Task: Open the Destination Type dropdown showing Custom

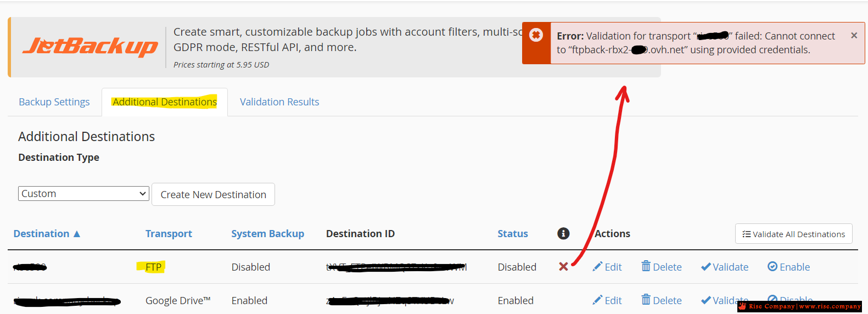Action: point(83,194)
